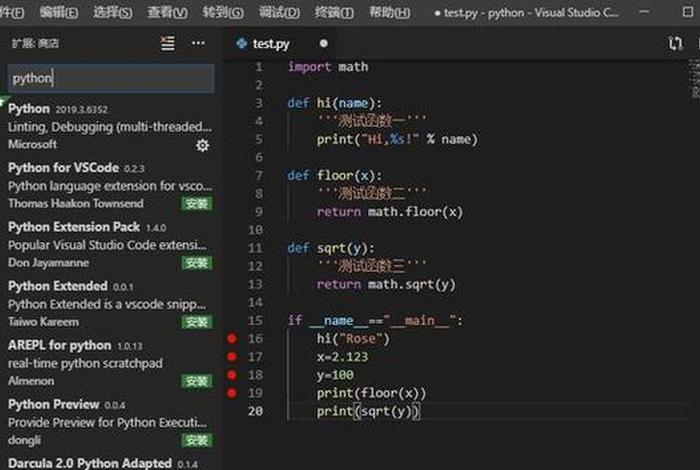
Task: Click the print(floor(x)) line
Action: pos(371,393)
